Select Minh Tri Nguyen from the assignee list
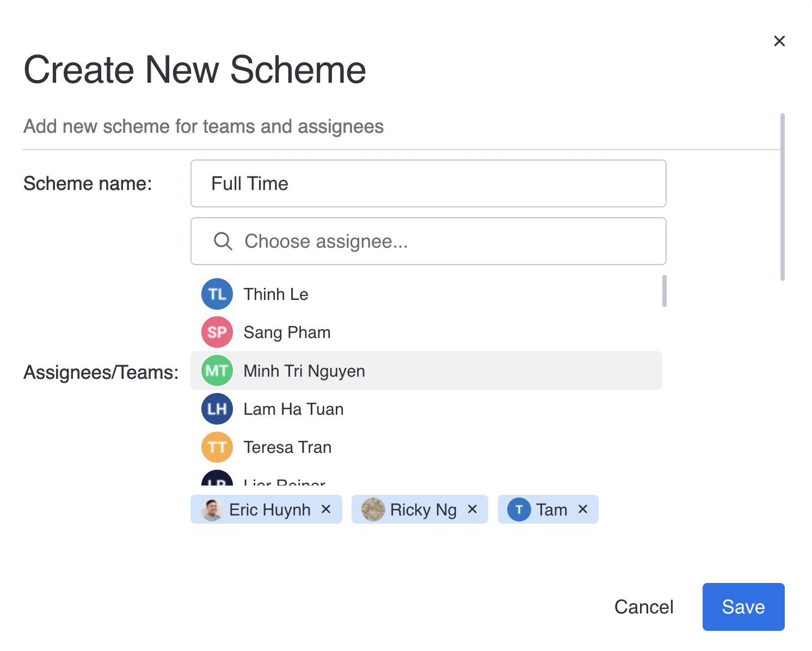The image size is (812, 651). [304, 370]
